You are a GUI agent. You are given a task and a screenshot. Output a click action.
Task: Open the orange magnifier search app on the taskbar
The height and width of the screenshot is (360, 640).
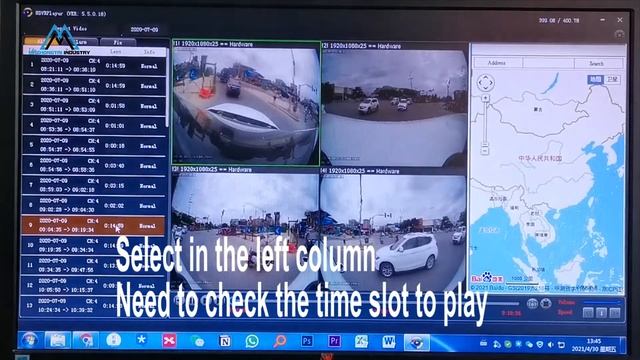pyautogui.click(x=280, y=341)
